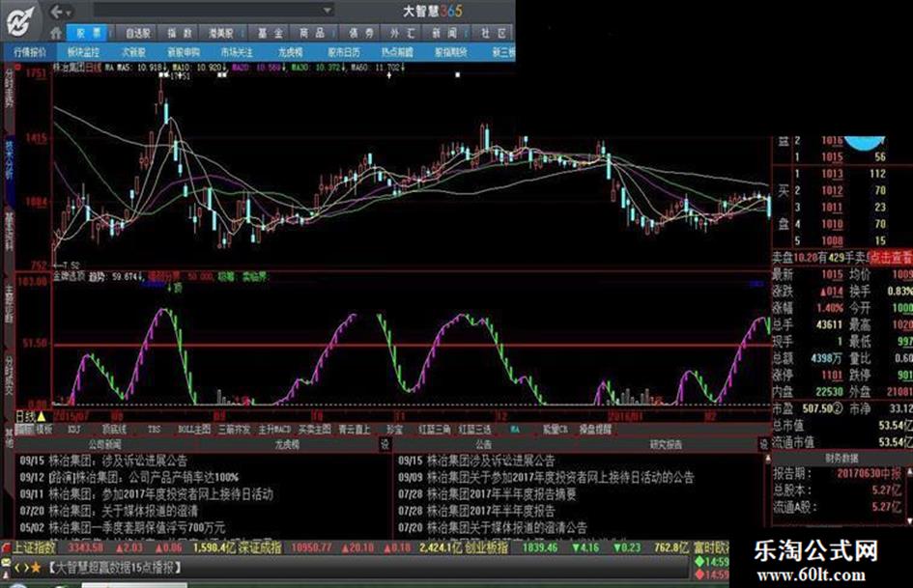Click 股指期货 in the sub-menu
The image size is (913, 588).
[x=450, y=52]
